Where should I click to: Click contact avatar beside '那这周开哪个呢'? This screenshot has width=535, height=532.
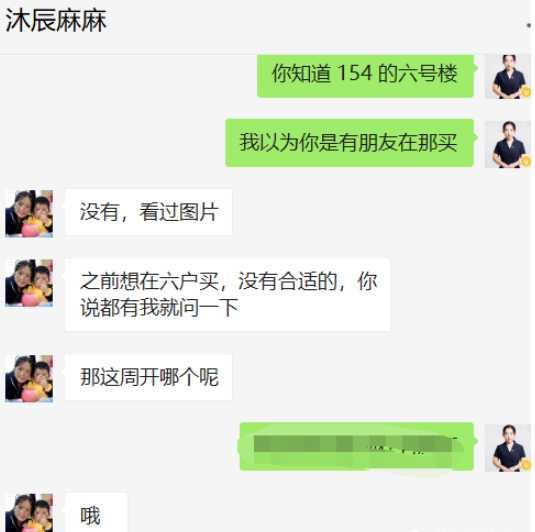[29, 378]
